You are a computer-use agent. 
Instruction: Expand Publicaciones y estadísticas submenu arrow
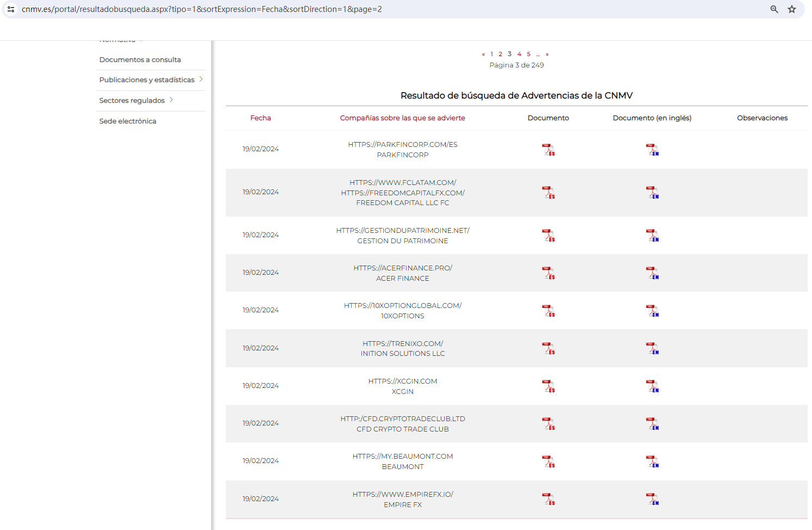tap(201, 79)
